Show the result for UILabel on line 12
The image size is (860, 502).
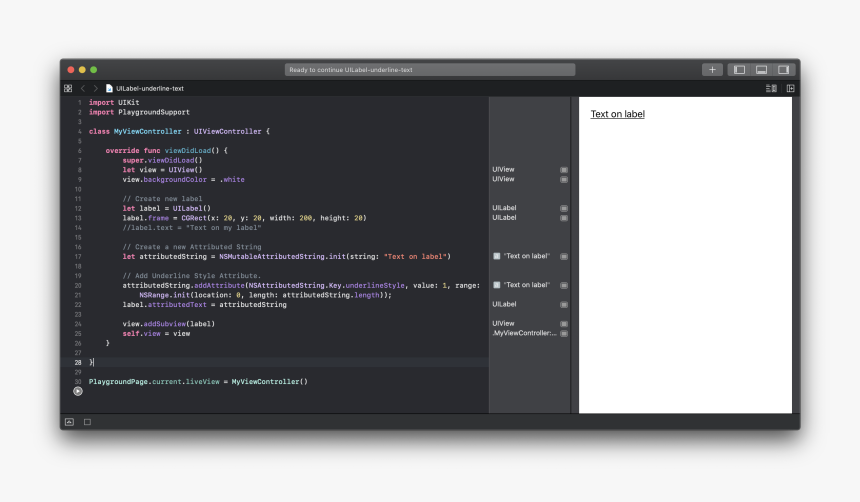coord(564,208)
